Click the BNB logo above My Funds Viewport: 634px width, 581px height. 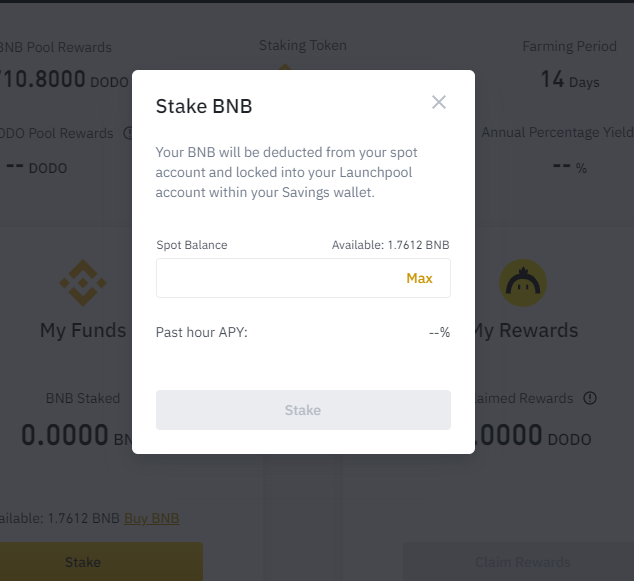83,283
